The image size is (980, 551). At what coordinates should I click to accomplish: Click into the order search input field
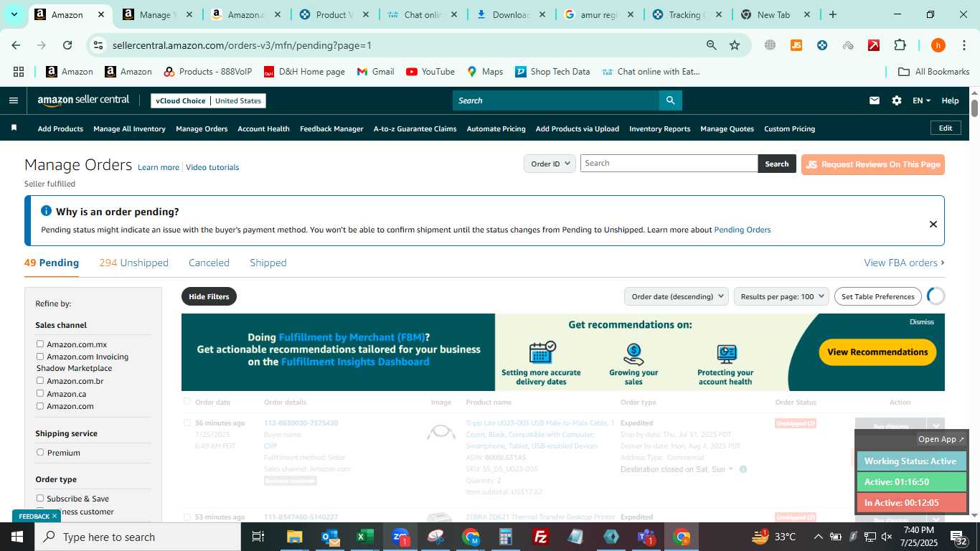tap(669, 164)
